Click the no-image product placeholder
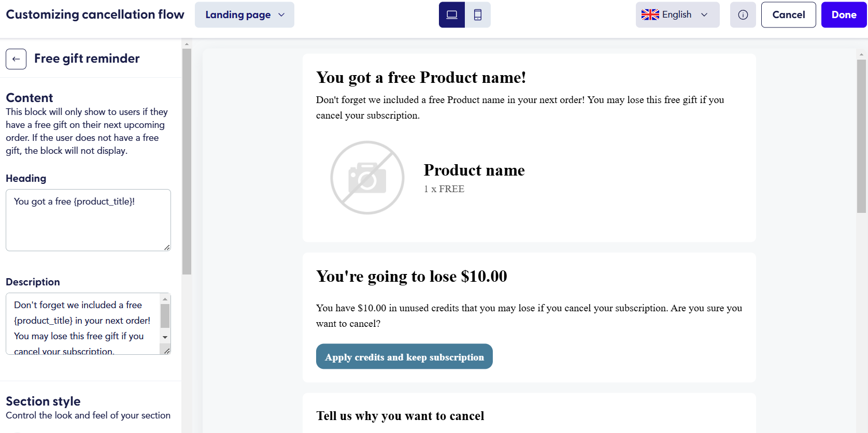The width and height of the screenshot is (868, 433). click(367, 178)
